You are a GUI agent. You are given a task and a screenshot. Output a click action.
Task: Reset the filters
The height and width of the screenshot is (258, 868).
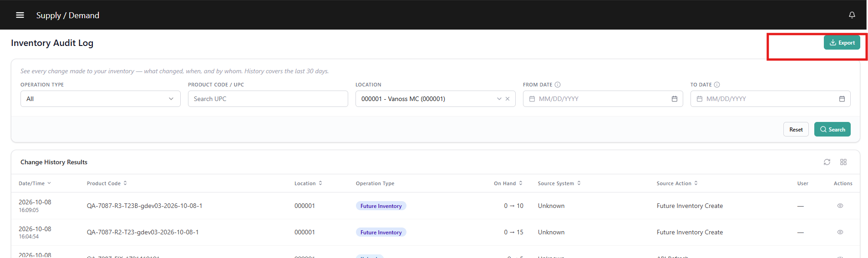pos(796,130)
